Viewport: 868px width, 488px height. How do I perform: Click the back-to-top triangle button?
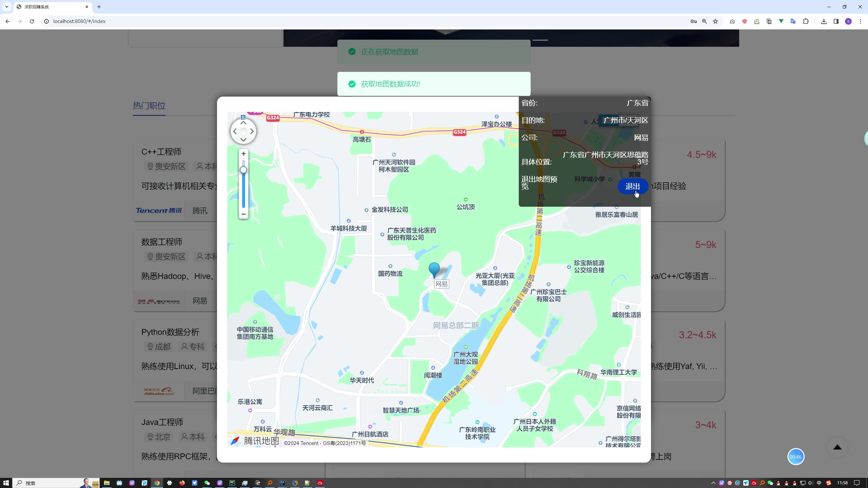[x=837, y=447]
